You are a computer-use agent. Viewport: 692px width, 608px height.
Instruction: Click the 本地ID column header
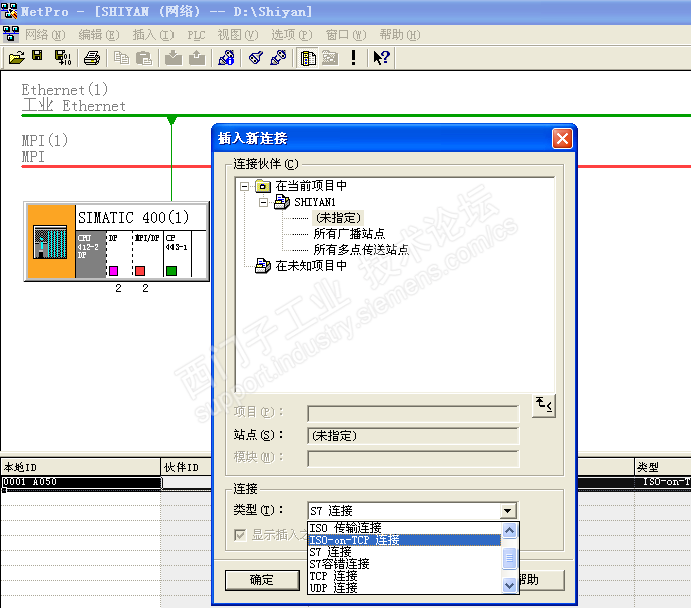point(80,467)
